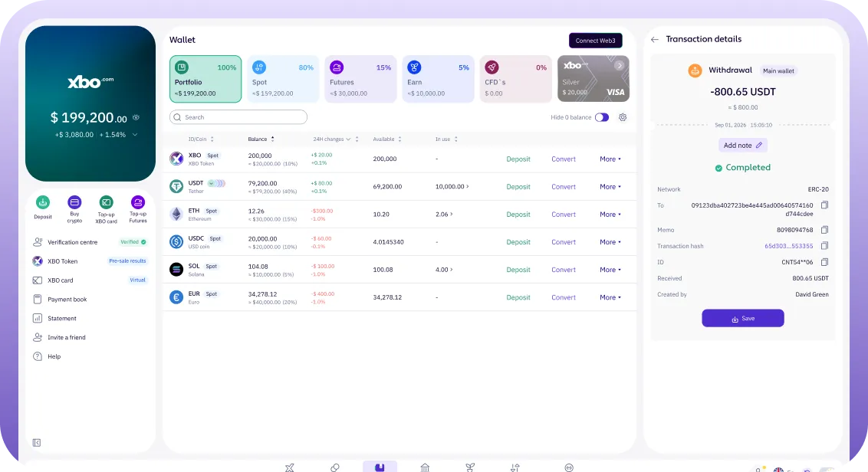This screenshot has height=472, width=868.
Task: Copy the Memo value
Action: pos(824,230)
